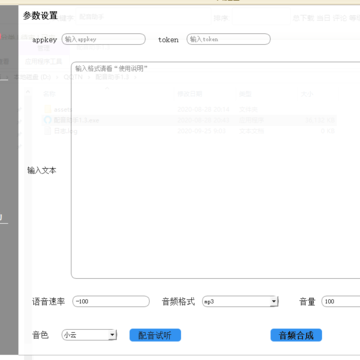360x360 pixels.
Task: Click the 配音试听 preview button
Action: pyautogui.click(x=155, y=335)
